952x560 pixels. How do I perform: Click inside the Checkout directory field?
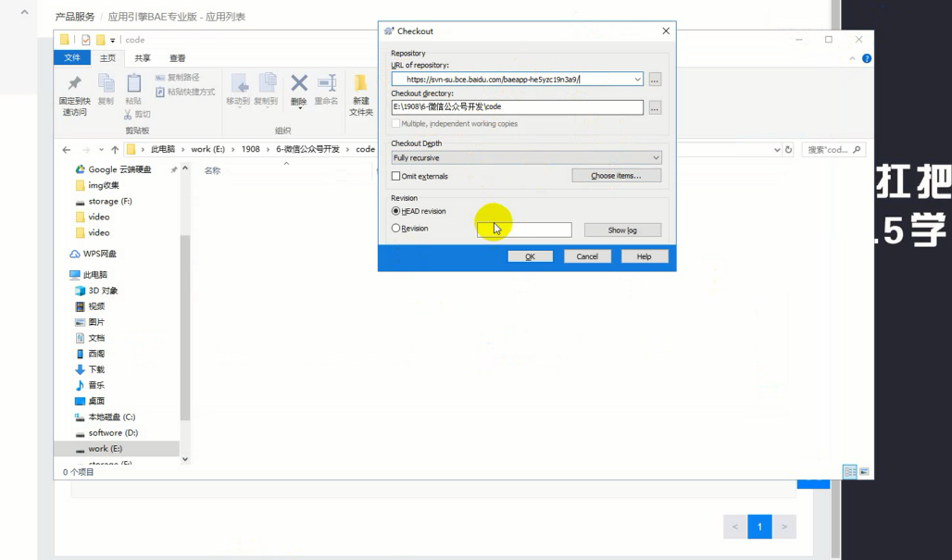coord(518,106)
